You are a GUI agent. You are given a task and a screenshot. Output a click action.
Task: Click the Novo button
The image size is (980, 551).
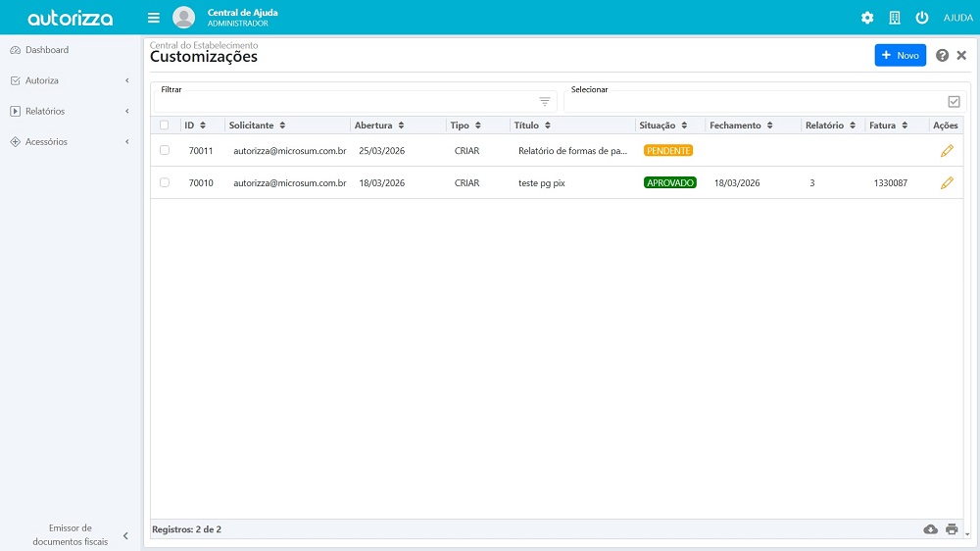click(x=900, y=56)
